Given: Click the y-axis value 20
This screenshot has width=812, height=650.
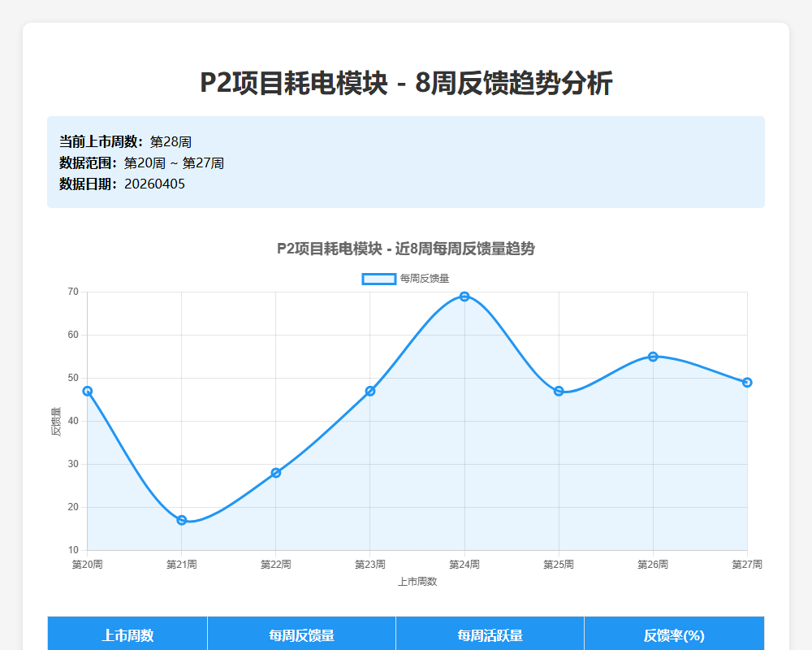Looking at the screenshot, I should [73, 507].
